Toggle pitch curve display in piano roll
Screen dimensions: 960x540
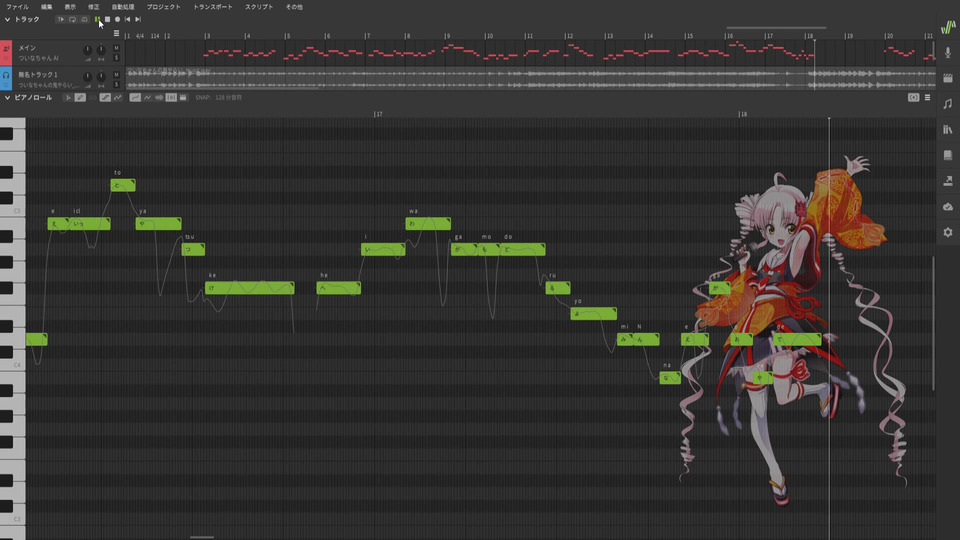[x=135, y=97]
